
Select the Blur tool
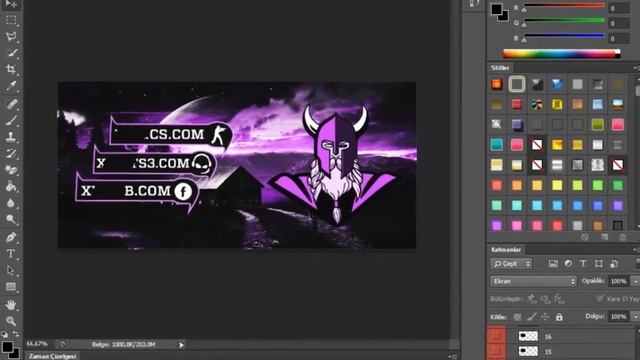coord(11,203)
